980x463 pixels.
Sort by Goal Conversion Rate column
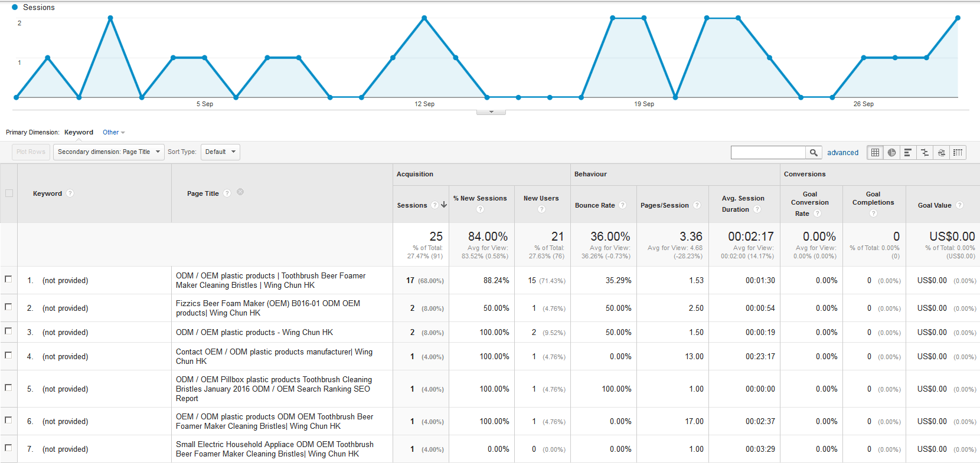(810, 203)
